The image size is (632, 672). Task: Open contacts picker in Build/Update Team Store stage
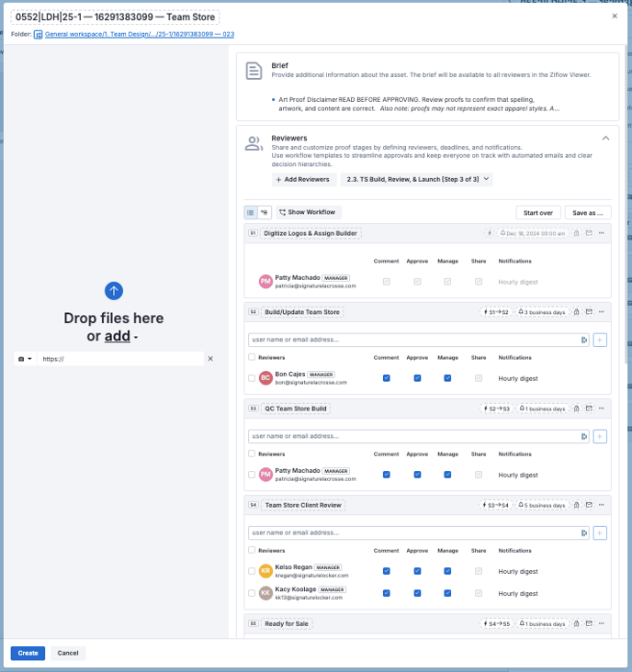583,340
